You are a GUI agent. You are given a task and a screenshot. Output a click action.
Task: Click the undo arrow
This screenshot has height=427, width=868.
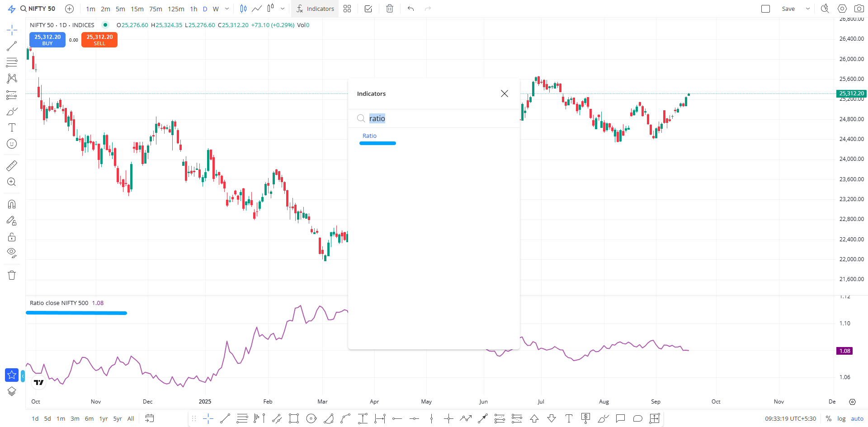coord(410,9)
